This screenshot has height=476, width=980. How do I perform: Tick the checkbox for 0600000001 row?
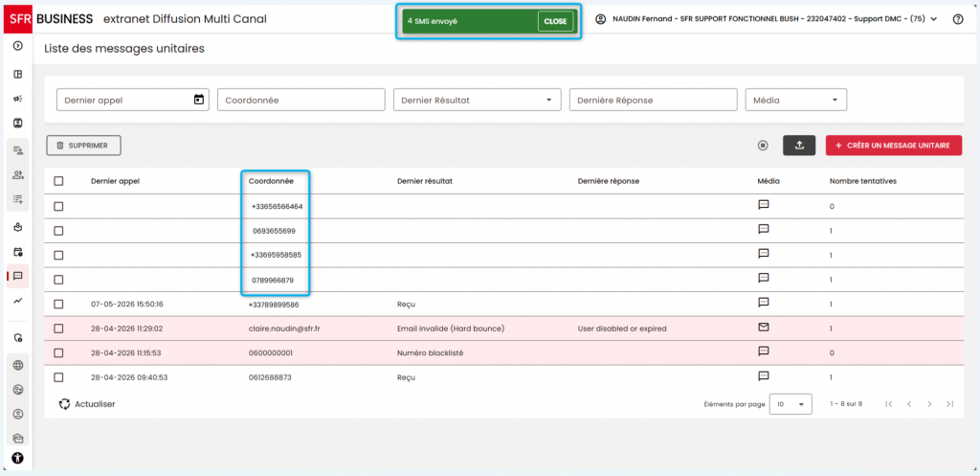tap(58, 352)
